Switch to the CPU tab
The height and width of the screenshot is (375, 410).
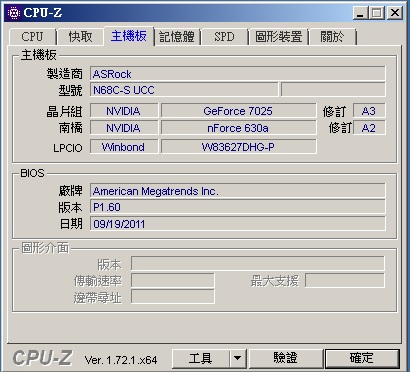point(32,37)
